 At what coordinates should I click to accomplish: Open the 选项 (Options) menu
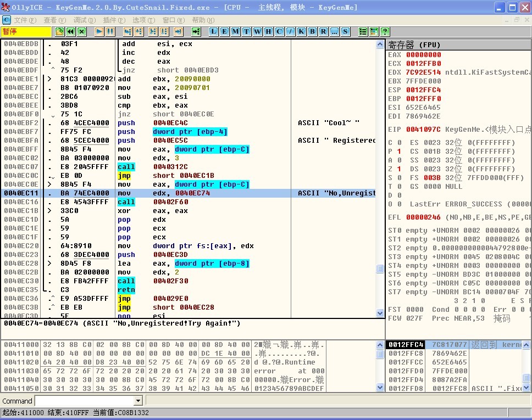click(143, 20)
